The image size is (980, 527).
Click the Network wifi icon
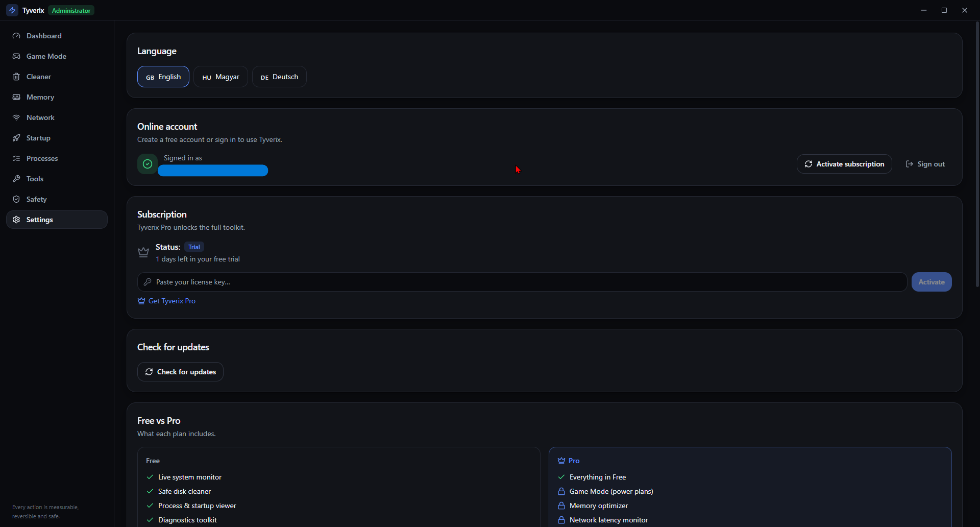click(16, 117)
